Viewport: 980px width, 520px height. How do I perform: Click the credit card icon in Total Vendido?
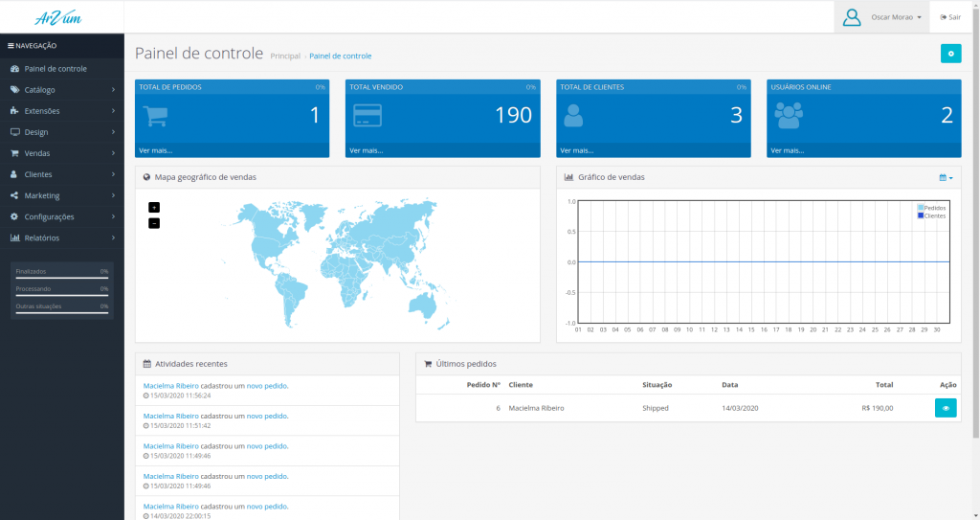367,115
